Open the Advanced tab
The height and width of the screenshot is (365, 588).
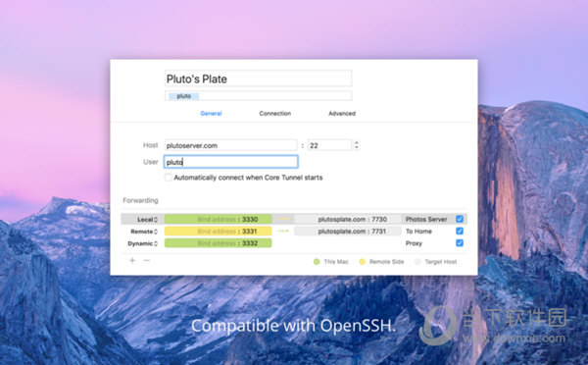tap(342, 114)
